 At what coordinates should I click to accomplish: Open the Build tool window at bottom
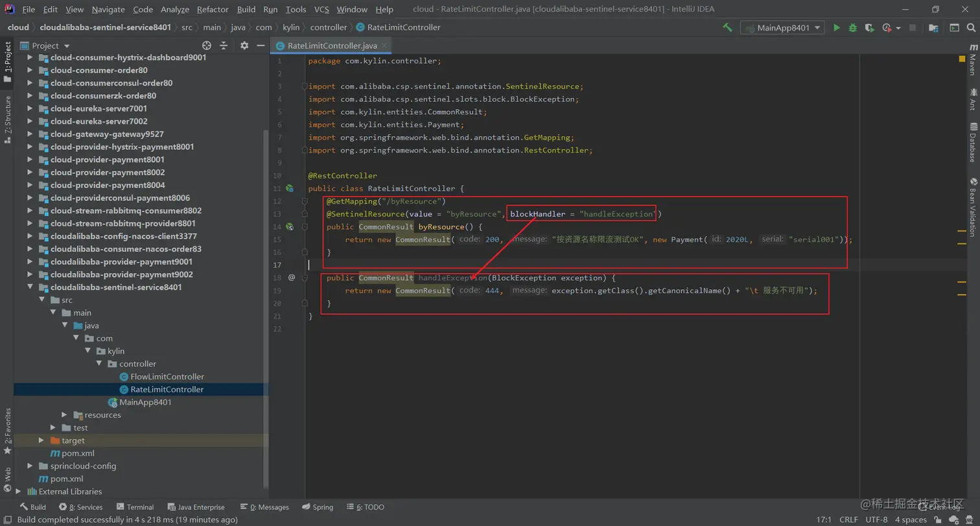point(32,507)
